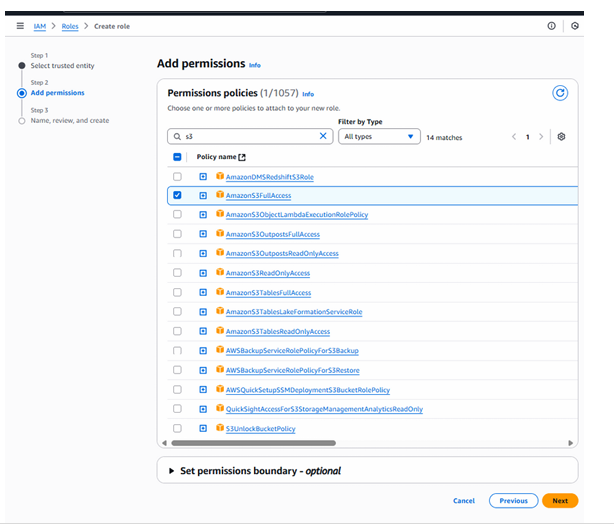Open the AmazonS3TablesFullAccess policy link
Image resolution: width=614 pixels, height=524 pixels.
coord(268,293)
